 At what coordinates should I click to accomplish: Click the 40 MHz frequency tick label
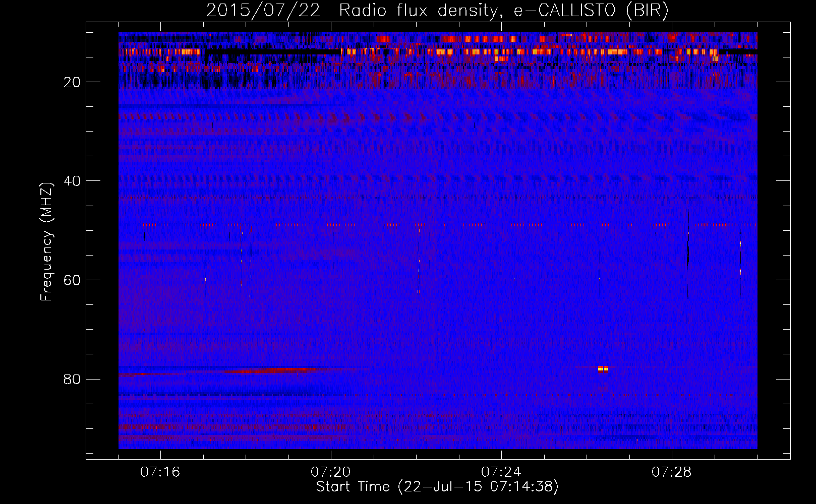coord(73,181)
